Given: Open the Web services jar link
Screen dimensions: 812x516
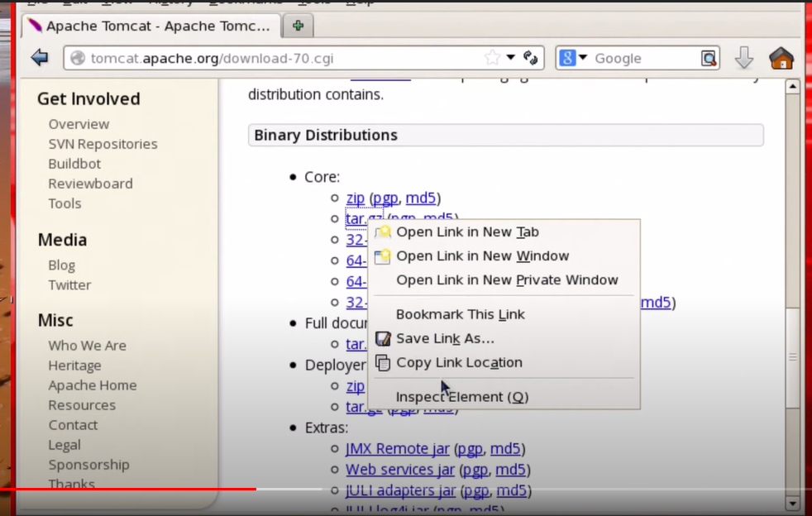Looking at the screenshot, I should click(x=400, y=470).
